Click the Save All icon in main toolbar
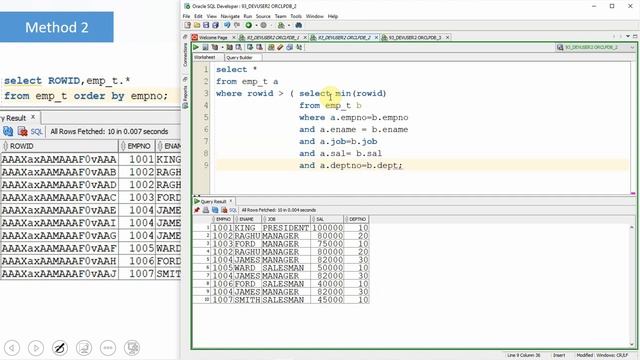 (x=216, y=25)
